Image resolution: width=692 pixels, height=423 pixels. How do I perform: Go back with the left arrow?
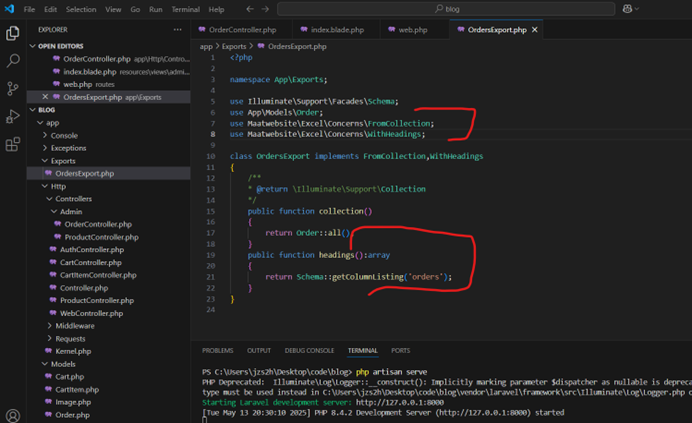(x=250, y=9)
